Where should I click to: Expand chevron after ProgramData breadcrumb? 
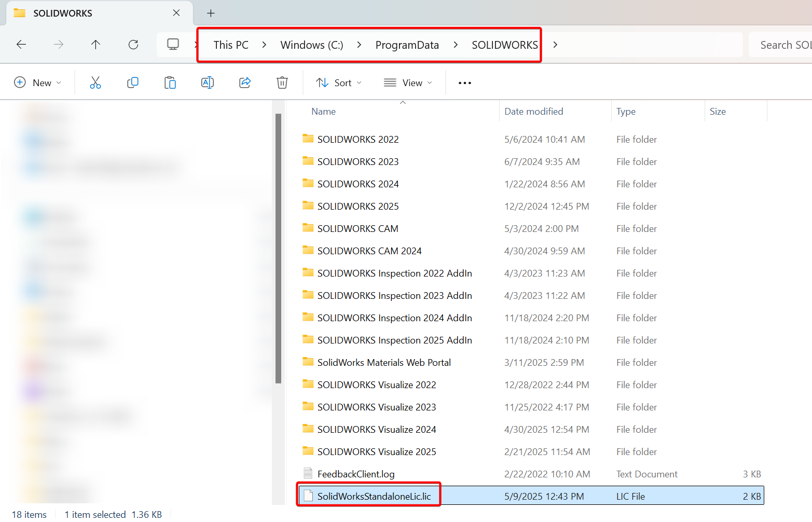(456, 45)
